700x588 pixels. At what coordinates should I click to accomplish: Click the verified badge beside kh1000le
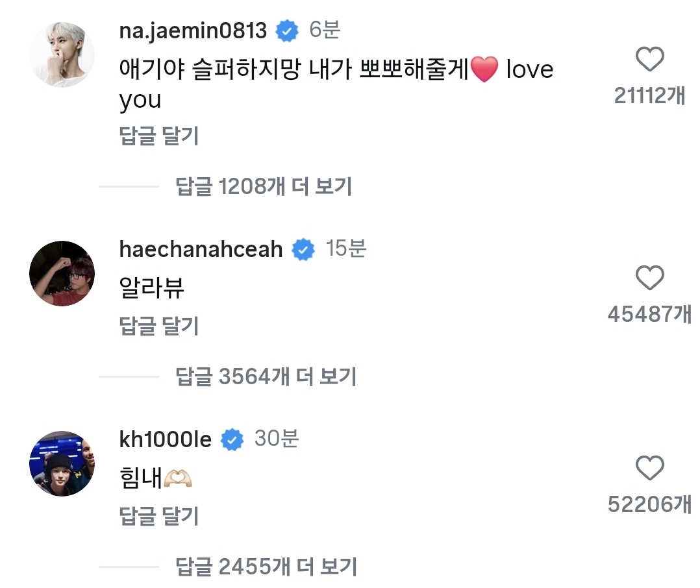tap(232, 440)
